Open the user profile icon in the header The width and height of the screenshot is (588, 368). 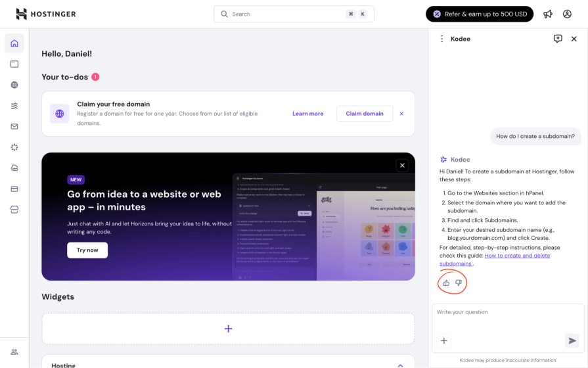pos(567,14)
